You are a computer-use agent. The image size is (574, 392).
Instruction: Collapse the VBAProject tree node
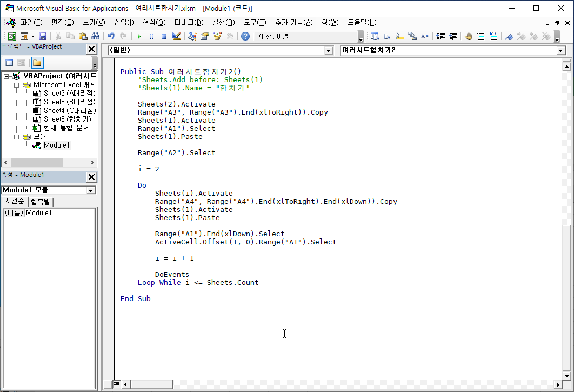(x=6, y=76)
